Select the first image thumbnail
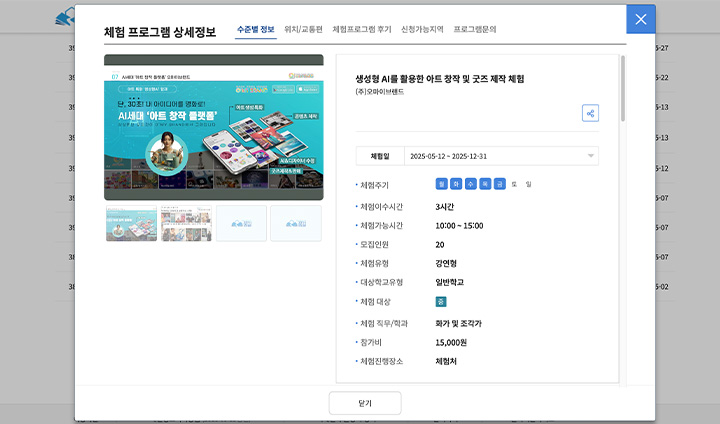720x424 pixels. [x=131, y=223]
